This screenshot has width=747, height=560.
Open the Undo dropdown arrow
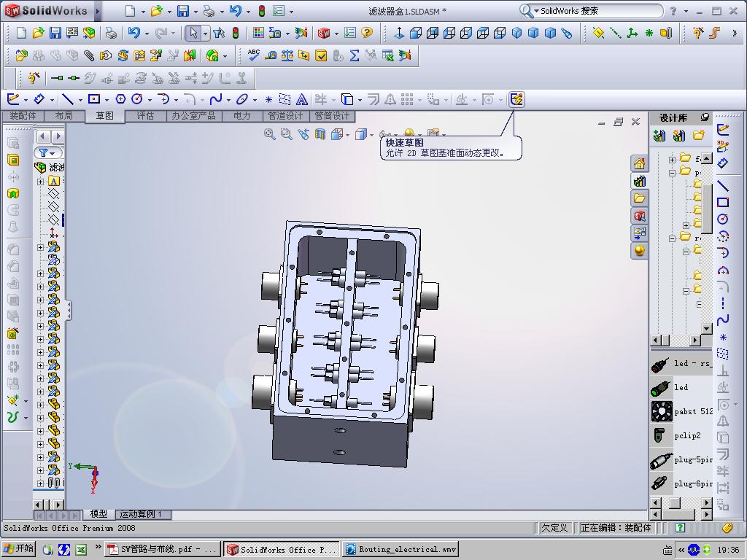coord(147,34)
